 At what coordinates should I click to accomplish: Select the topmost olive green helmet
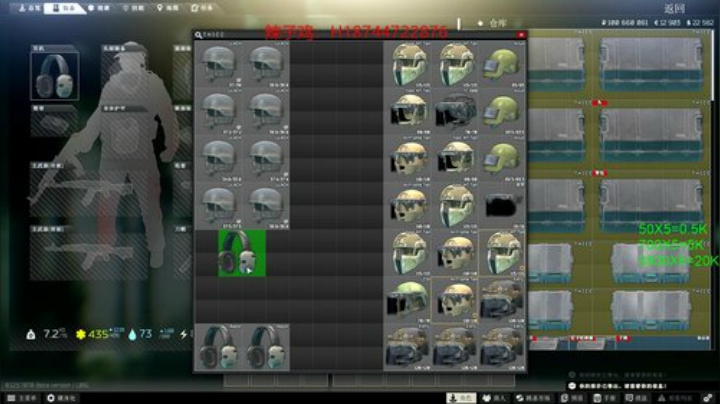(502, 64)
